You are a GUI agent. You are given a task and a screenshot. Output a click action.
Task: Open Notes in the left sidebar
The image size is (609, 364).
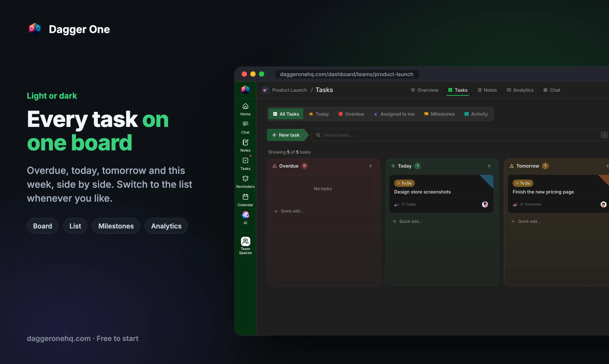(x=245, y=146)
